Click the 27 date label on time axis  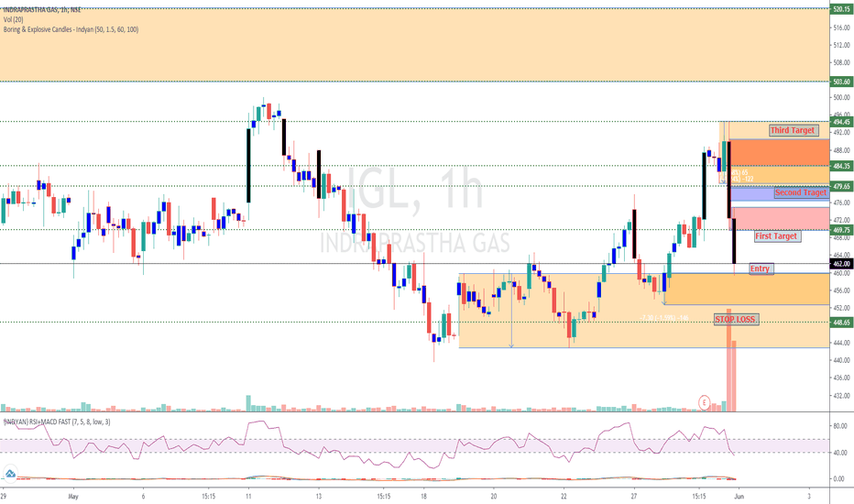coord(634,497)
